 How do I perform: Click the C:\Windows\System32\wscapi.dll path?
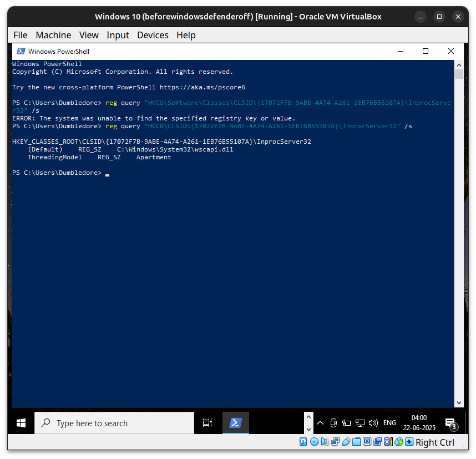(x=175, y=149)
